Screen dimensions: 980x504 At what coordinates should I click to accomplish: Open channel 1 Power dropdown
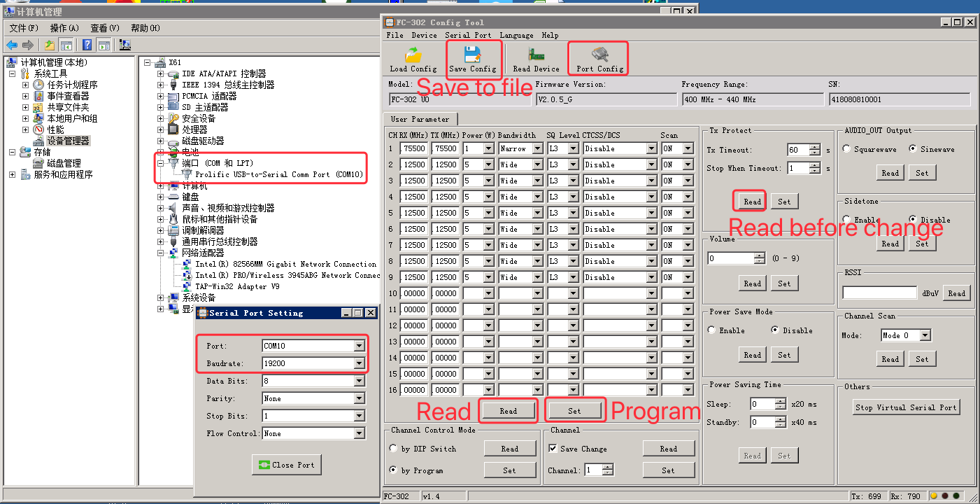tap(489, 148)
